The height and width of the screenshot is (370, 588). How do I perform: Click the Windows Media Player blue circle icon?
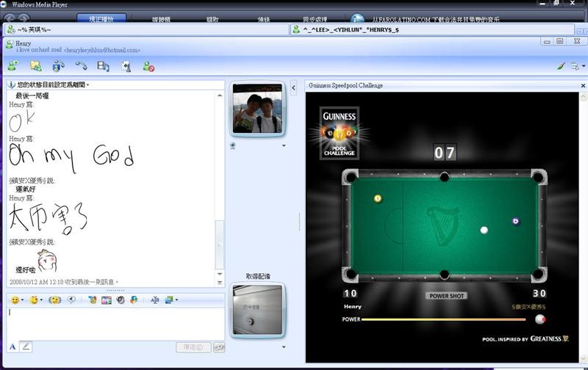click(x=357, y=18)
